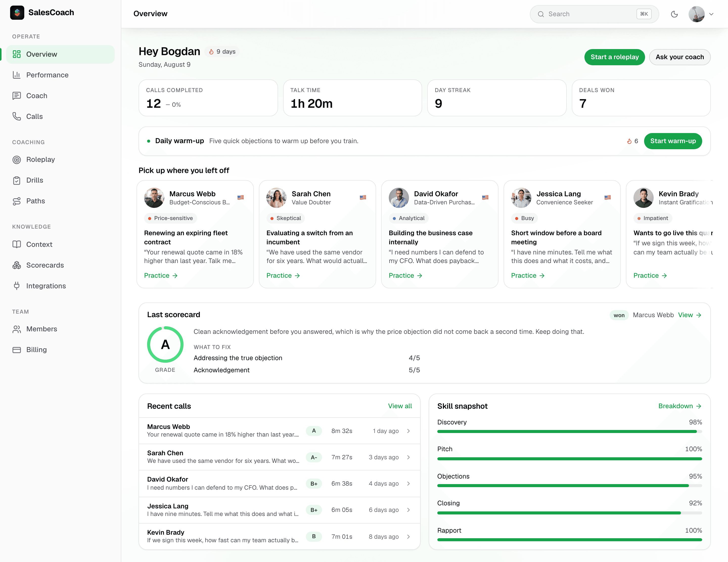Click the Start a roleplay button
728x562 pixels.
614,57
